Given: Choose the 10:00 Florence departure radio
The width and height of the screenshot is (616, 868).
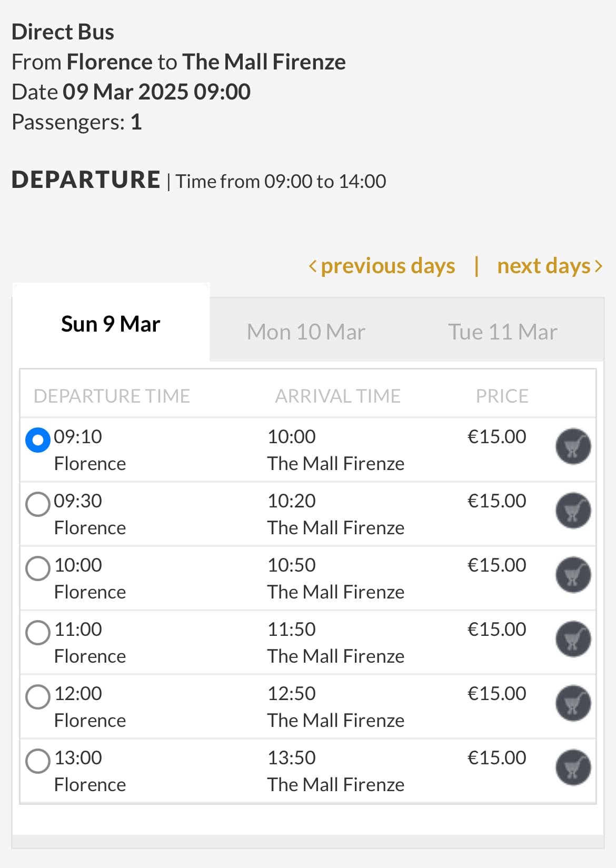Looking at the screenshot, I should (x=38, y=568).
